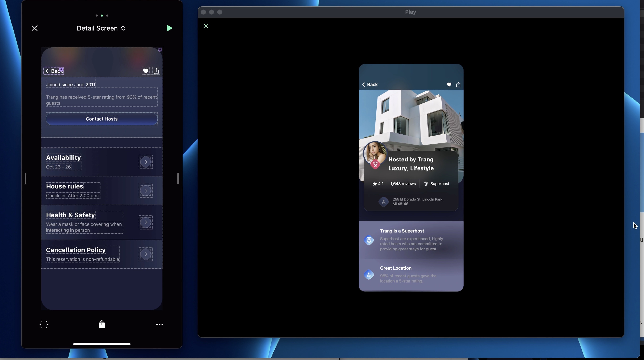Click Back in the Play preview

tap(370, 85)
